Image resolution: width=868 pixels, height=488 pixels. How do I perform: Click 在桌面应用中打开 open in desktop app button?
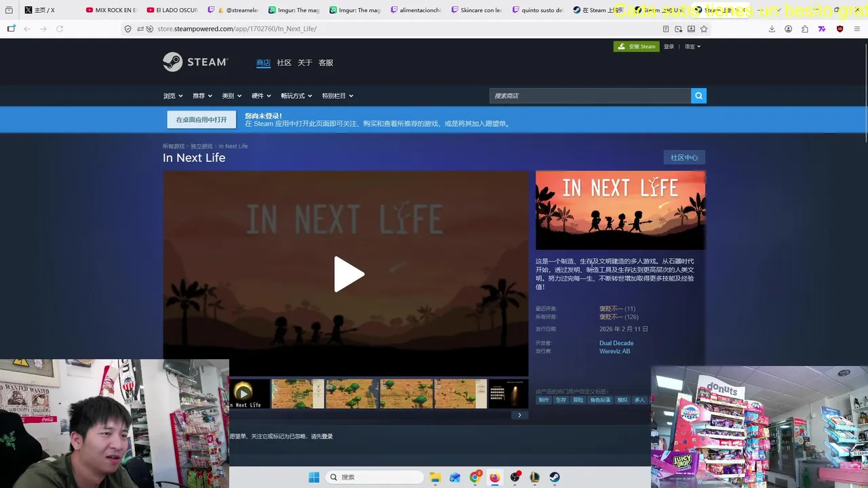[x=201, y=120]
